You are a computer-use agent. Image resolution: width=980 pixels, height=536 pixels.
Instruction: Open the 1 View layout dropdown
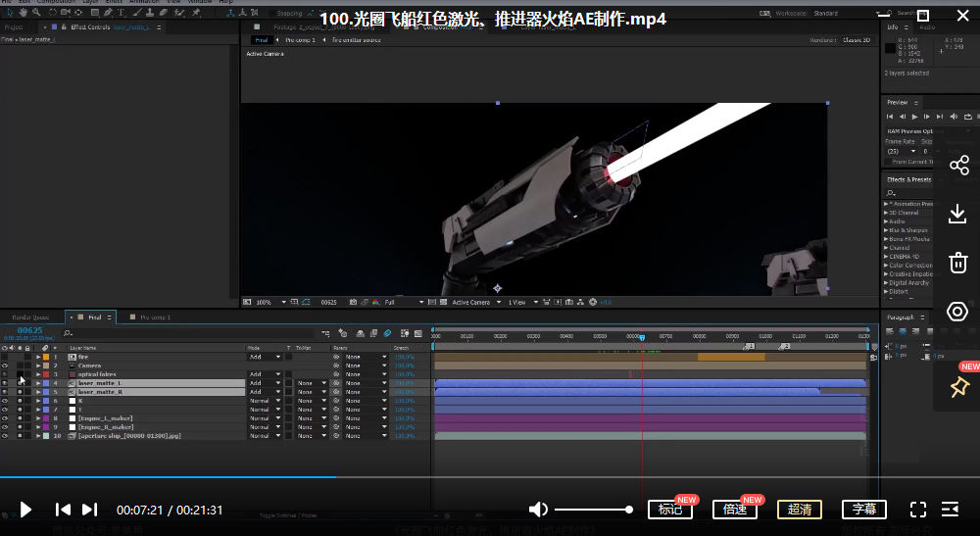click(522, 302)
